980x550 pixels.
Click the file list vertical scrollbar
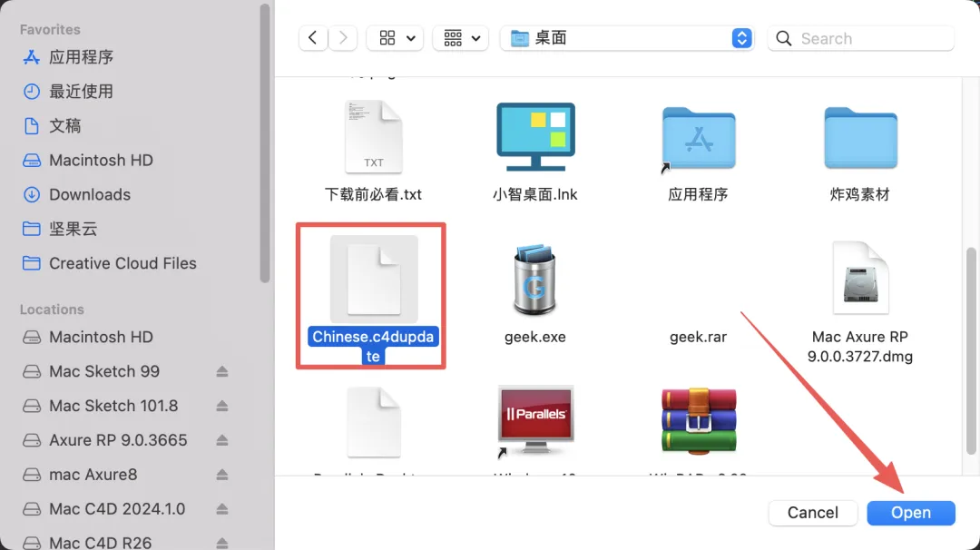(x=971, y=351)
